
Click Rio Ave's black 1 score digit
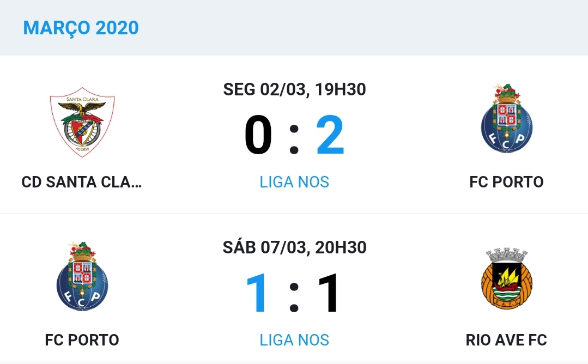pyautogui.click(x=329, y=293)
